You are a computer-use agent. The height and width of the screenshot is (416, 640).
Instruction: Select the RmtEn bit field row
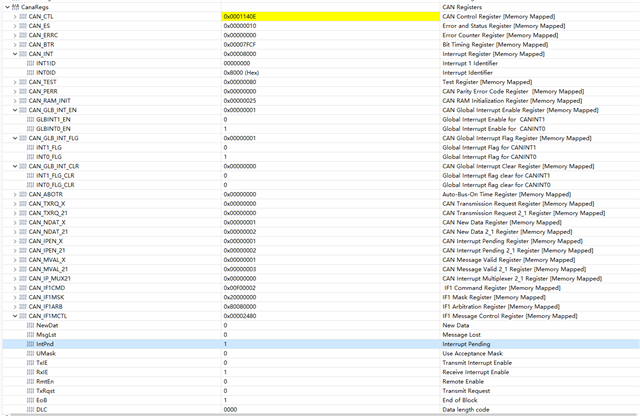click(x=321, y=382)
